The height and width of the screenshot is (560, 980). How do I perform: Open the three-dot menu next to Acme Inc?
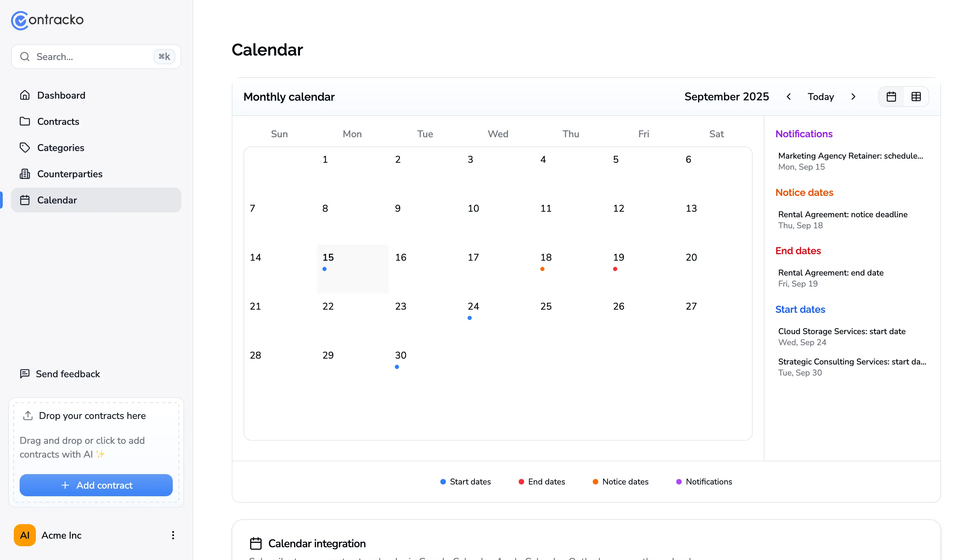pyautogui.click(x=172, y=535)
